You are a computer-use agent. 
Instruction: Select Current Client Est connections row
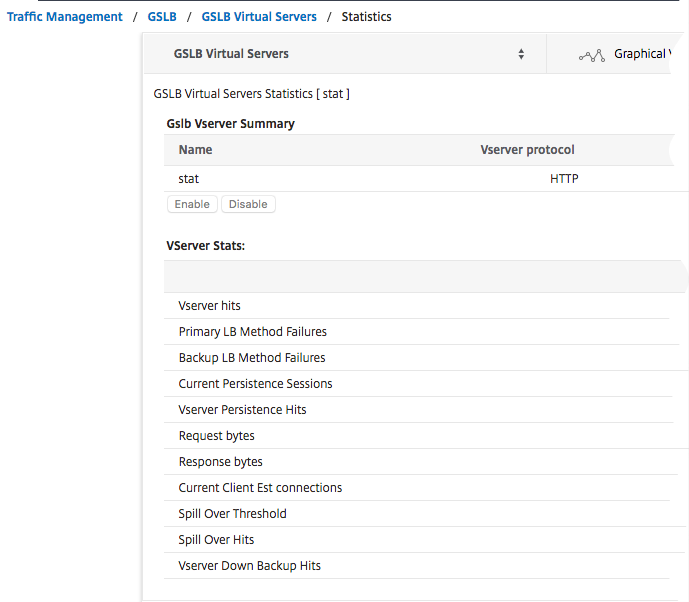[x=417, y=487]
